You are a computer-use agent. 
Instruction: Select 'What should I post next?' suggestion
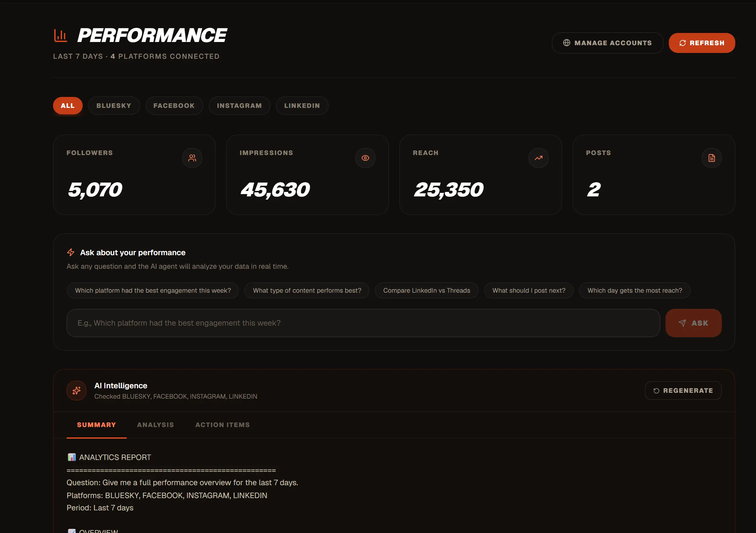[529, 290]
